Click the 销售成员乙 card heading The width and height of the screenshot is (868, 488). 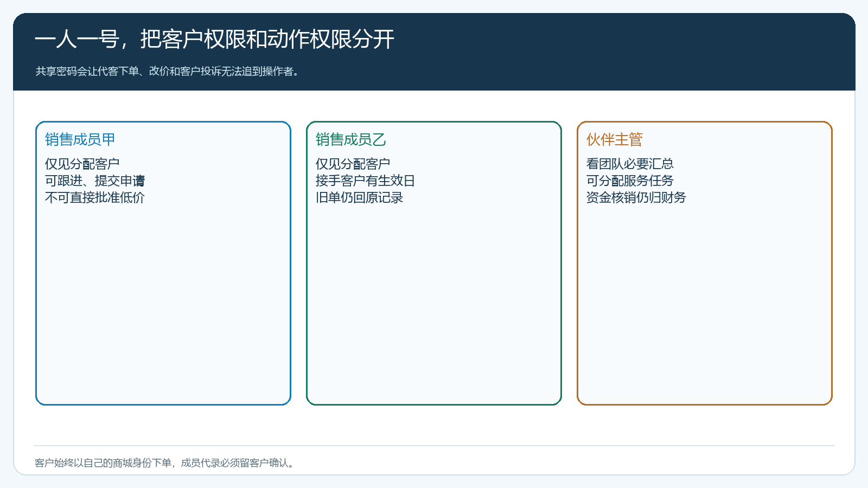[x=351, y=139]
